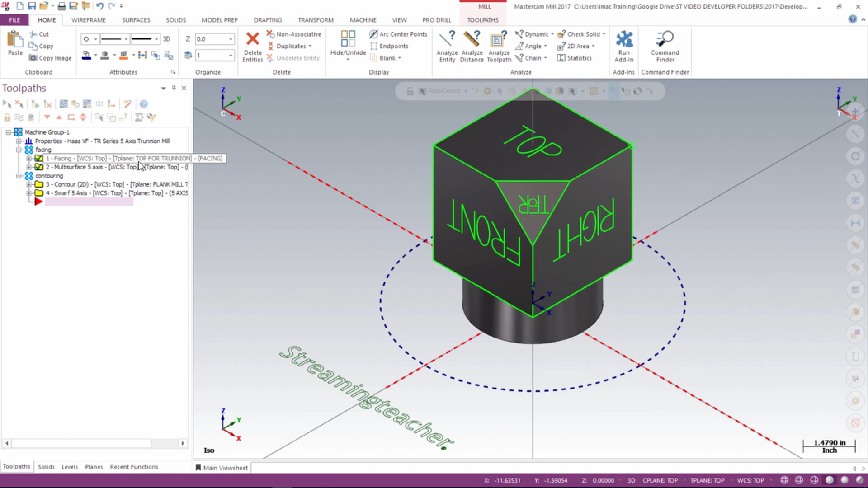The height and width of the screenshot is (488, 868).
Task: Click the Non-Associative delete option
Action: [x=294, y=34]
